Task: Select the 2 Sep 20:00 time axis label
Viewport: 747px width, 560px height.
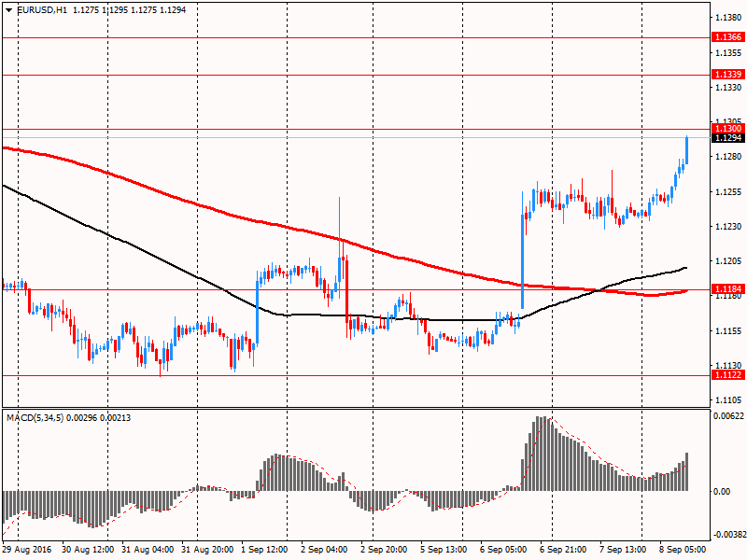Action: [384, 550]
